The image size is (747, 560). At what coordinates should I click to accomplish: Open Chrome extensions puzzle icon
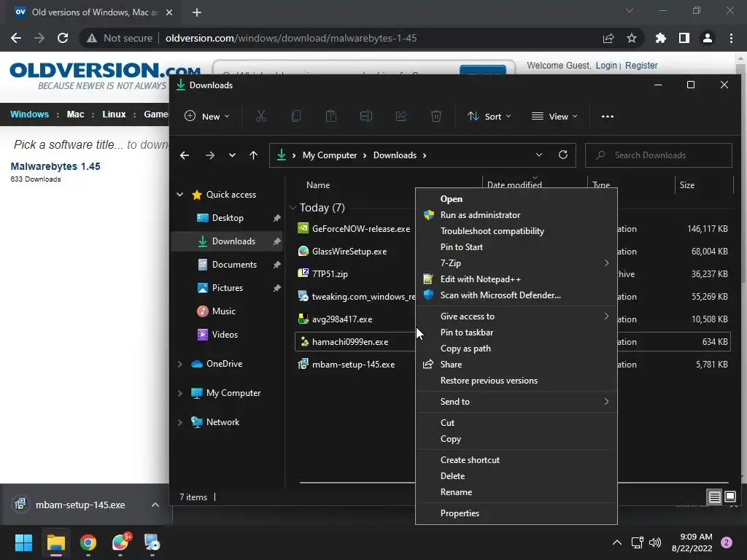[x=660, y=38]
